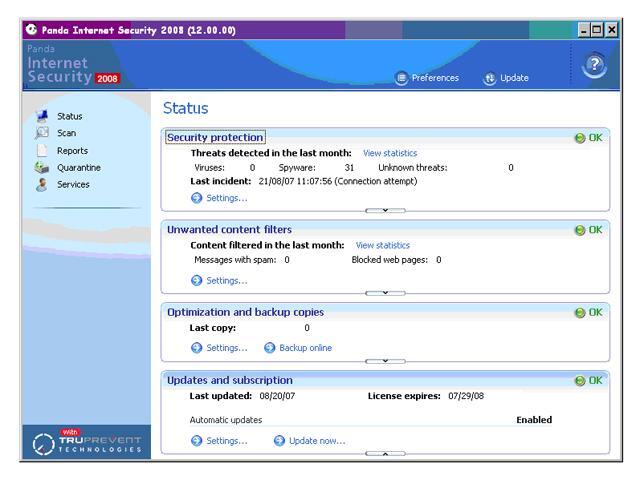Click green OK icon for Unwanted content filters

580,230
